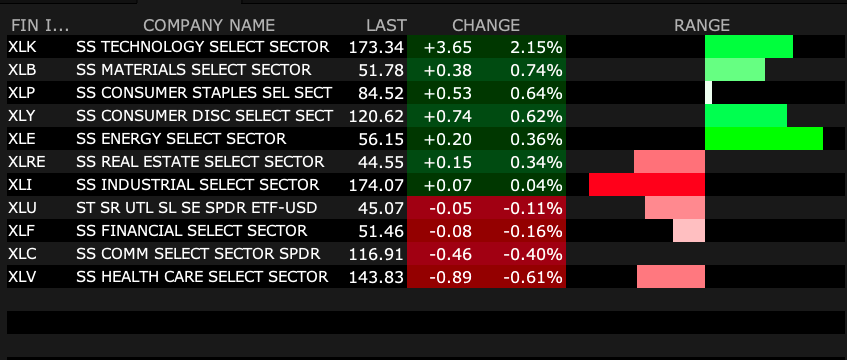
Task: Select SS COMM SELECT SECTOR SPDR
Action: click(198, 254)
